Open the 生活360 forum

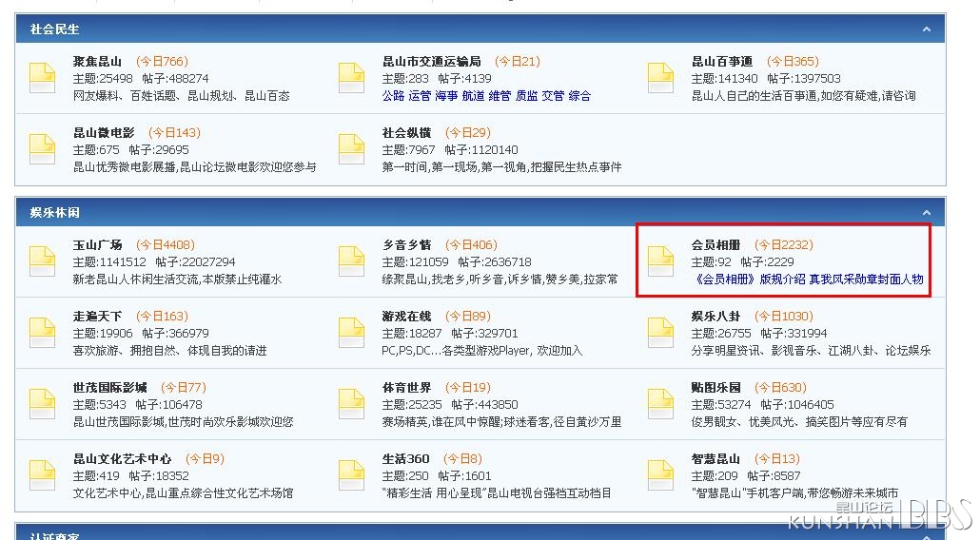pos(405,458)
